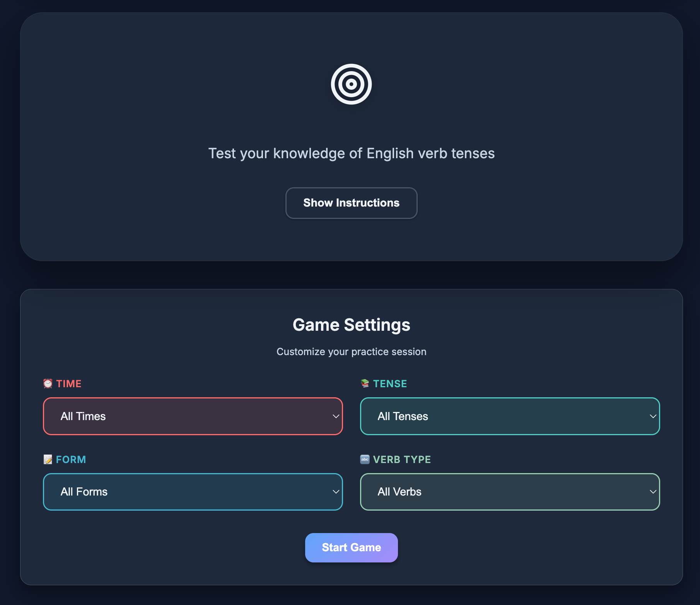
Task: Open the All Verbs dropdown
Action: click(x=509, y=492)
